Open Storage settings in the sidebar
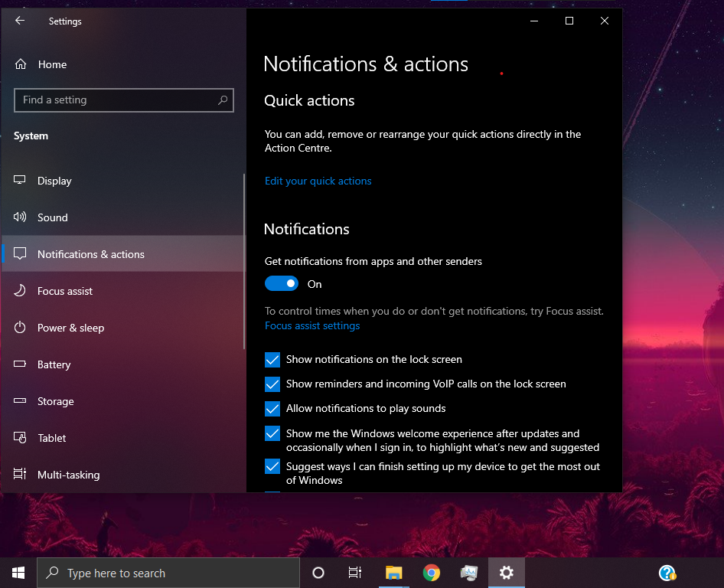This screenshot has height=588, width=724. click(x=122, y=401)
